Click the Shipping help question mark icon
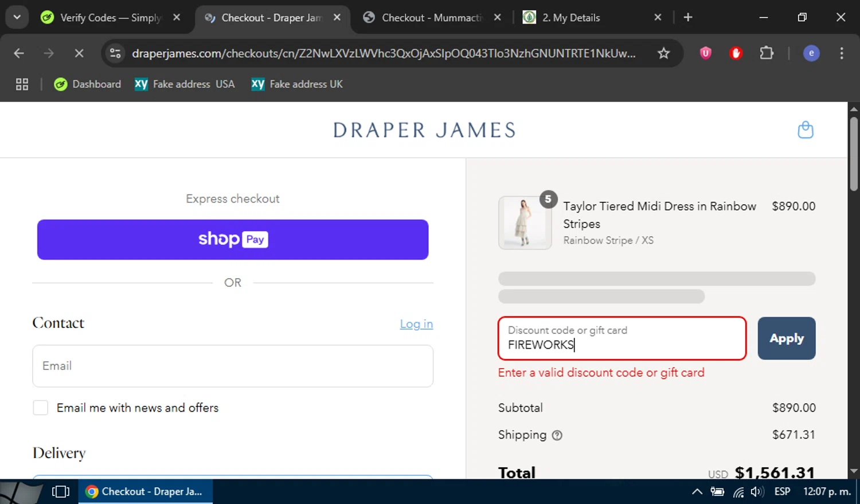860x504 pixels. 557,435
